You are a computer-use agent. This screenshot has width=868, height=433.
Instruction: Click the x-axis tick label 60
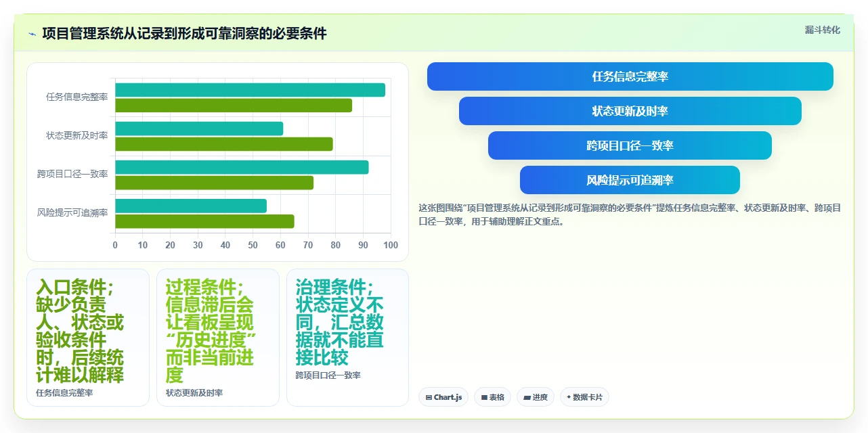click(281, 245)
